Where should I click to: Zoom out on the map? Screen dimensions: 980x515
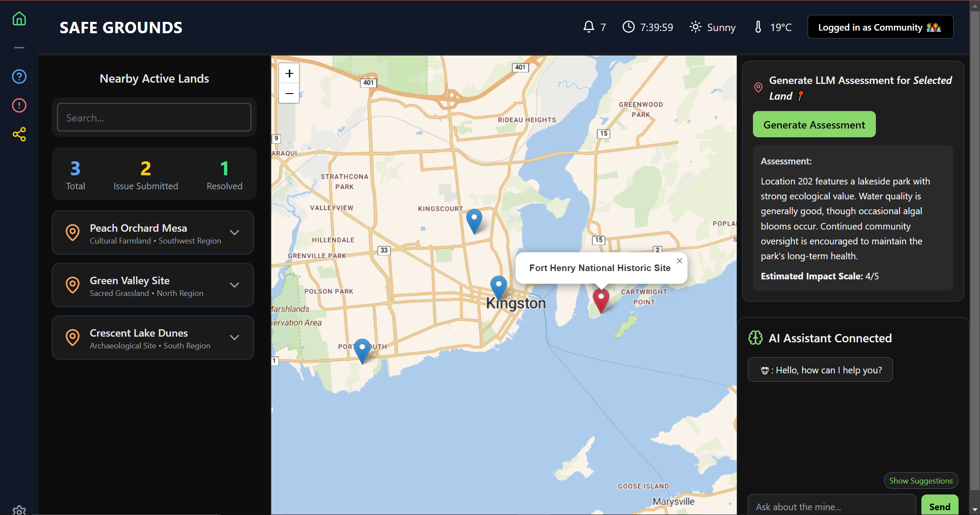(289, 94)
